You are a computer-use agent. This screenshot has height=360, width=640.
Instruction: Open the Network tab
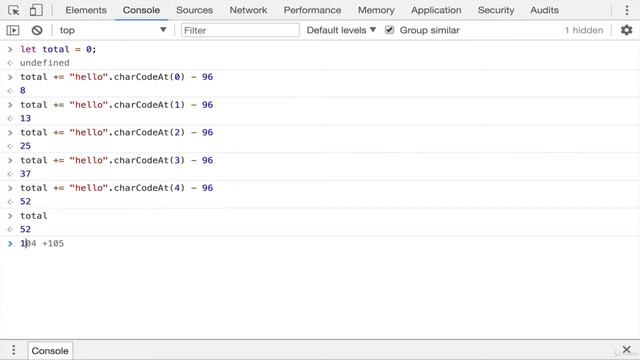pos(248,10)
